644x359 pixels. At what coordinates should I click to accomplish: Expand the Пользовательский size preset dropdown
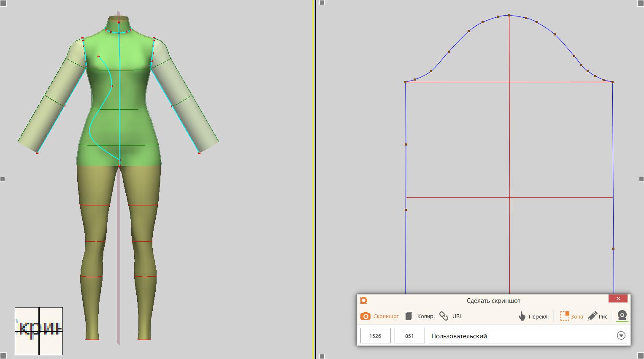pyautogui.click(x=621, y=336)
